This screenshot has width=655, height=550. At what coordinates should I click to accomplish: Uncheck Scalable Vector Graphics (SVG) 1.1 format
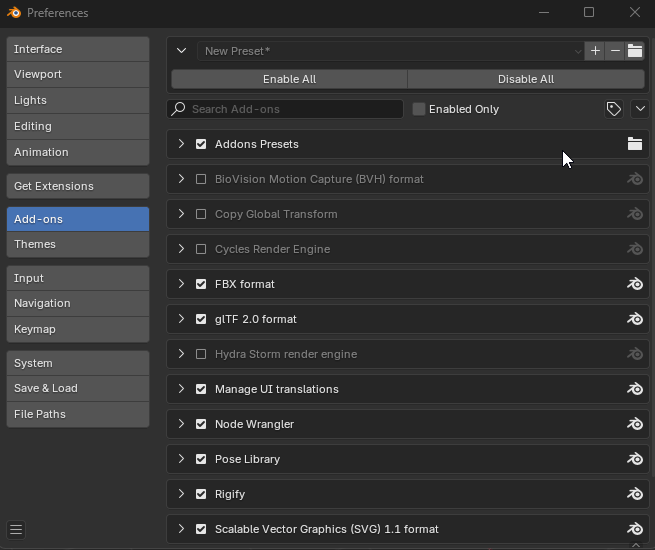click(x=201, y=529)
